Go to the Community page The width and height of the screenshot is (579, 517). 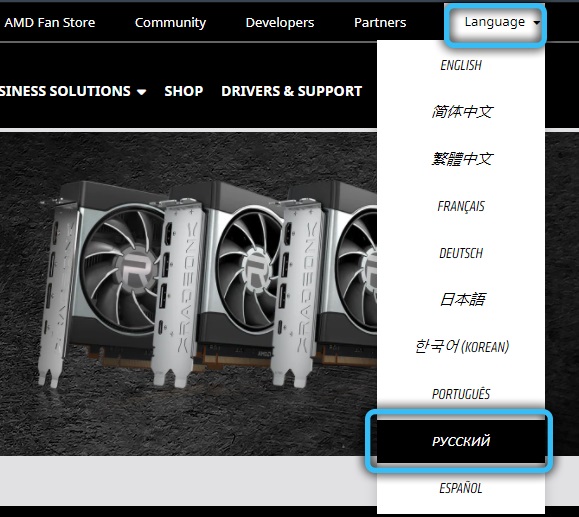[x=170, y=23]
